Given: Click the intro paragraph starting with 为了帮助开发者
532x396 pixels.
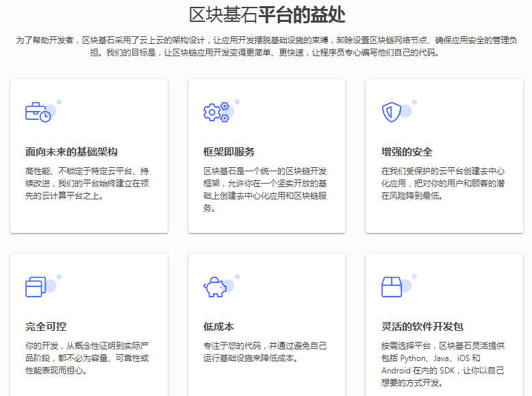Looking at the screenshot, I should point(266,46).
